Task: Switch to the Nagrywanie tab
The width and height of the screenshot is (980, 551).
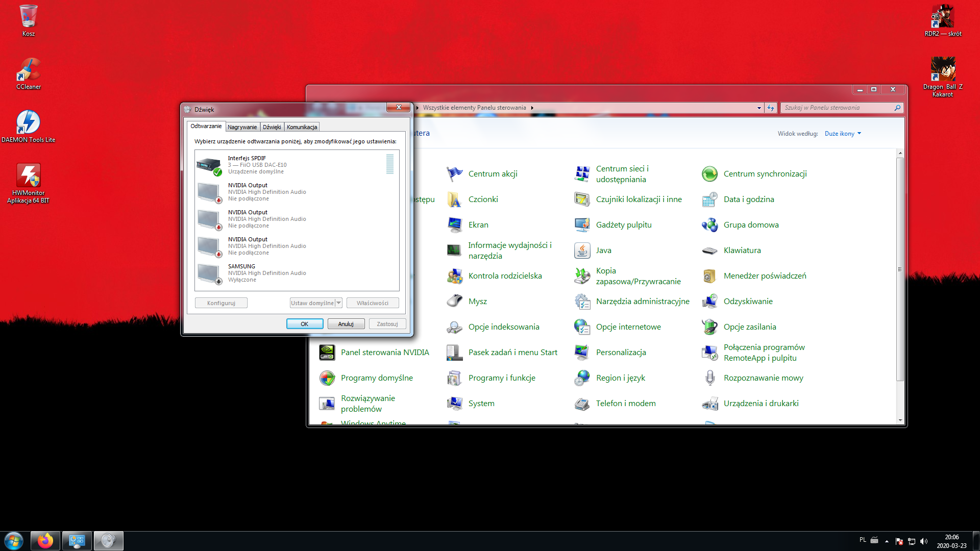Action: click(242, 127)
